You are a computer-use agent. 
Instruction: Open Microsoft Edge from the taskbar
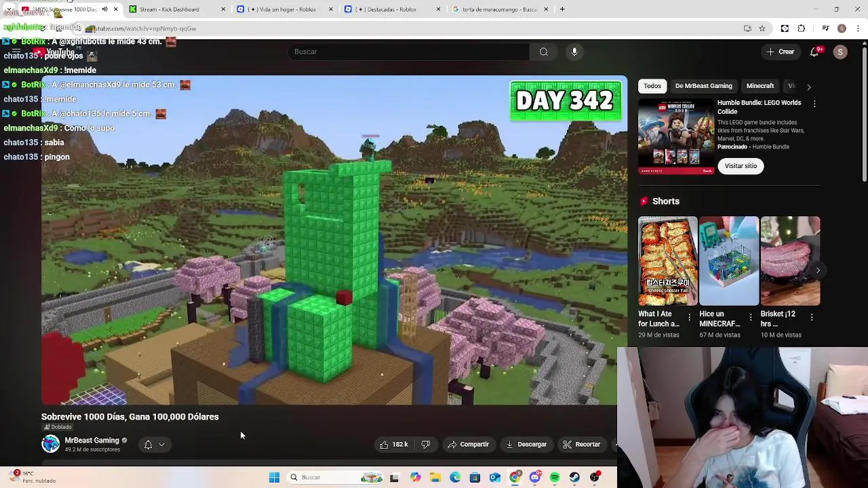click(455, 477)
